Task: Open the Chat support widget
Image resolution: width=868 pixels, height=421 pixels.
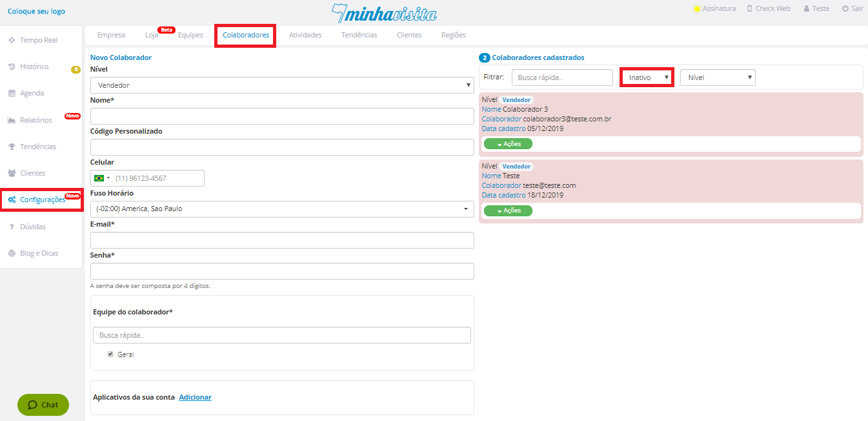Action: pos(43,405)
